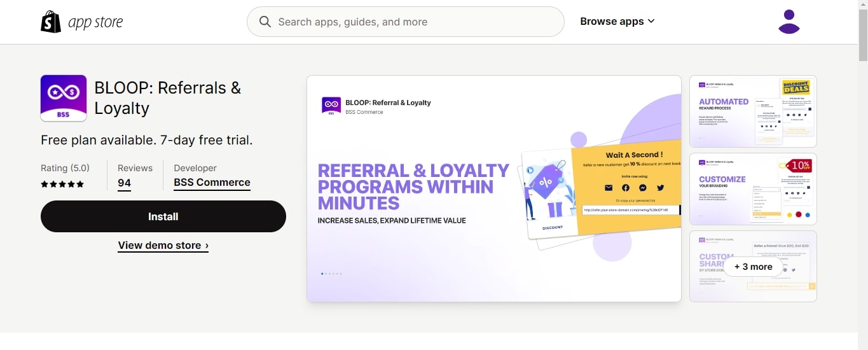Open the Shopify app store logo
The width and height of the screenshot is (868, 350).
[82, 22]
